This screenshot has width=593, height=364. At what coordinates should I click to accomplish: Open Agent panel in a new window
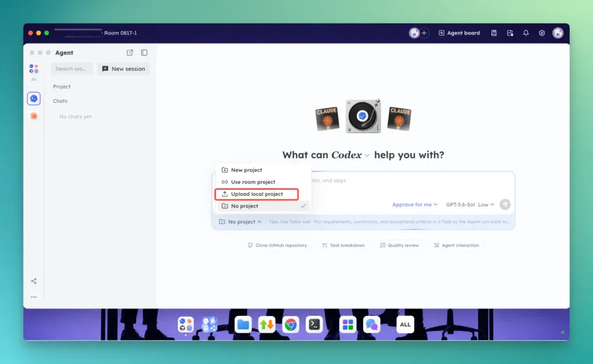point(130,53)
